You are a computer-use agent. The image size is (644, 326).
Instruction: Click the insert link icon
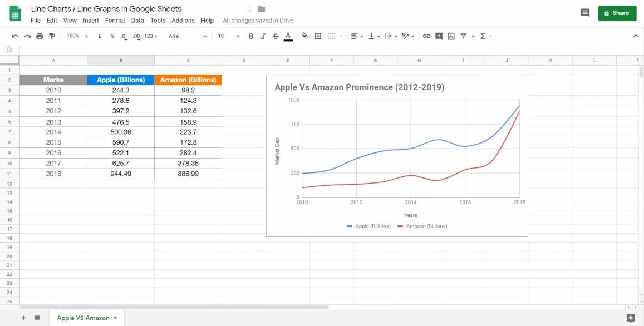pyautogui.click(x=427, y=36)
